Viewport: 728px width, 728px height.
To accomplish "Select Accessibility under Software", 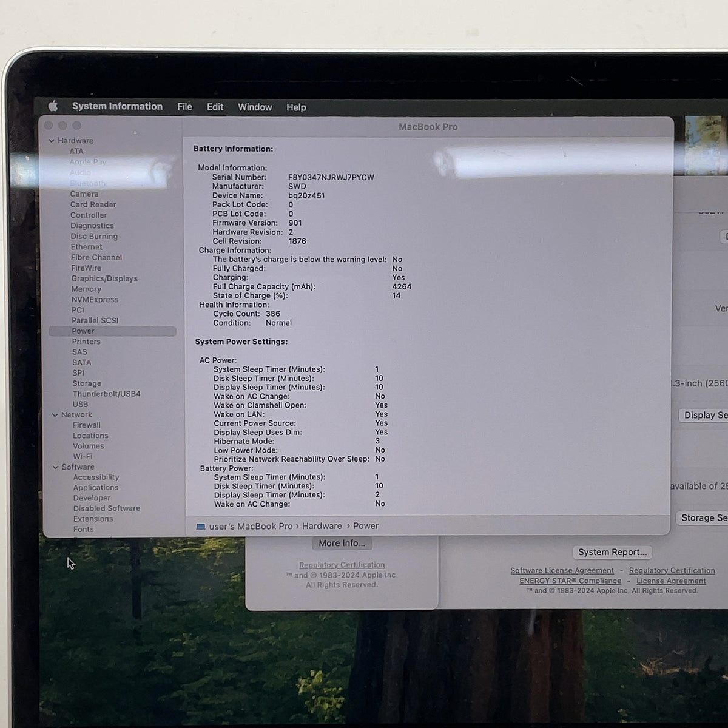I will coord(96,477).
